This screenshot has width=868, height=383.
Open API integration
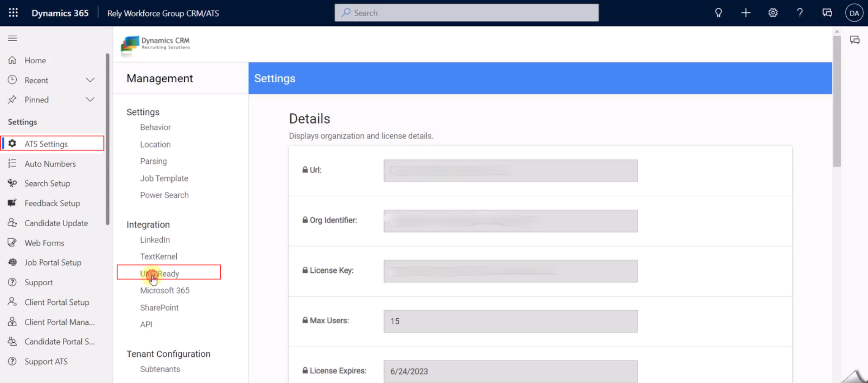pos(146,325)
